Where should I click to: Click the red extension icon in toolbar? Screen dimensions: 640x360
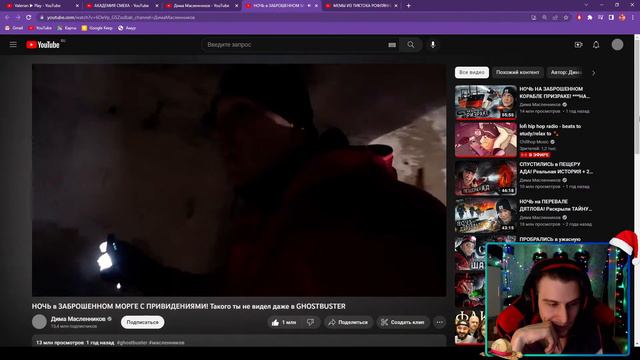tap(579, 18)
